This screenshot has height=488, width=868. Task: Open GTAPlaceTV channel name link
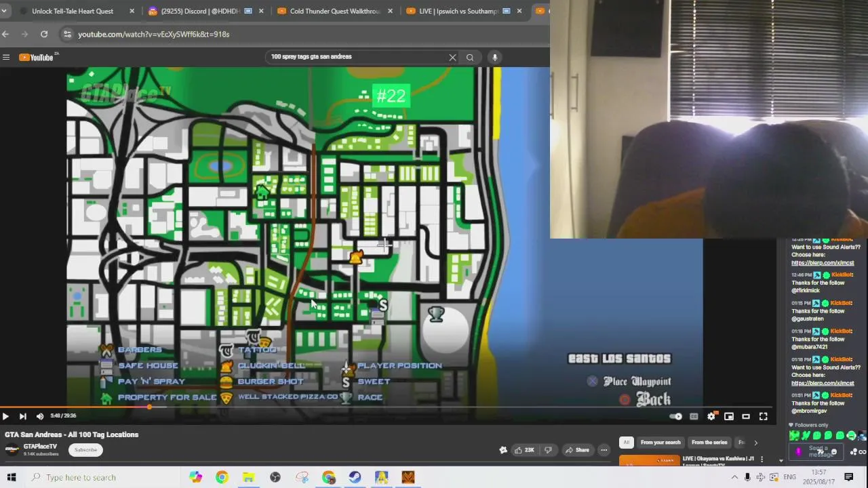[40, 447]
